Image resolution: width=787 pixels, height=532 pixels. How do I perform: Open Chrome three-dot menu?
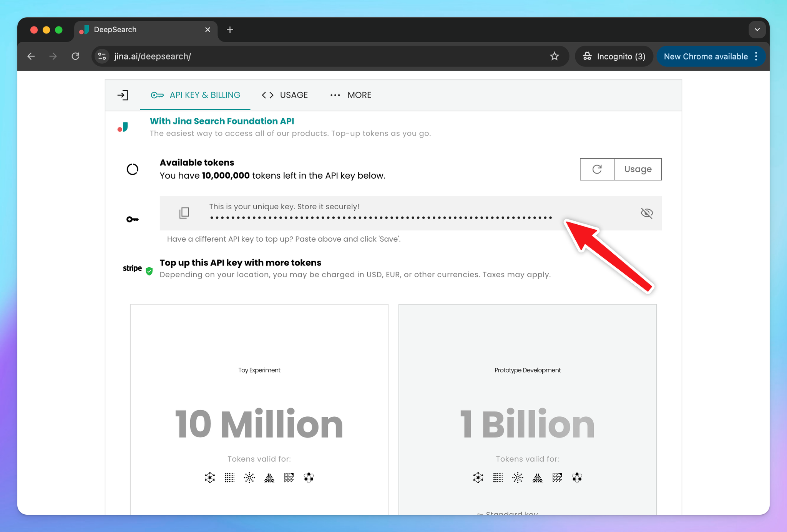click(x=756, y=56)
